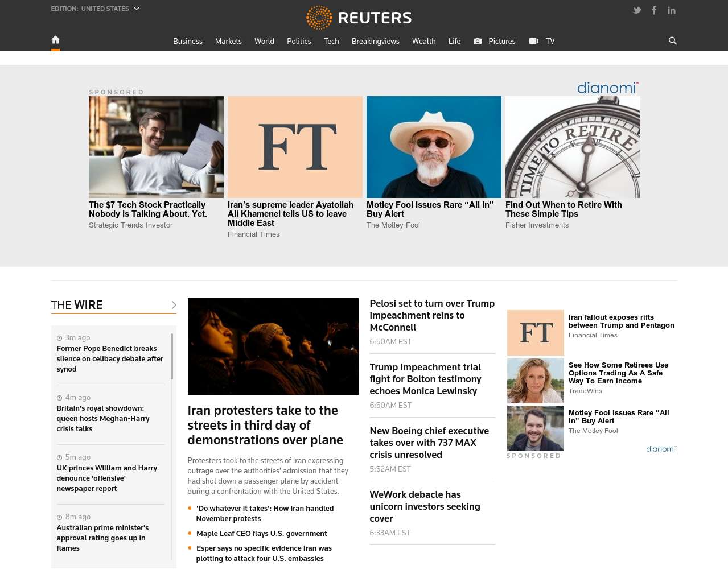Go to the TV section
This screenshot has width=728, height=582.
pyautogui.click(x=550, y=41)
